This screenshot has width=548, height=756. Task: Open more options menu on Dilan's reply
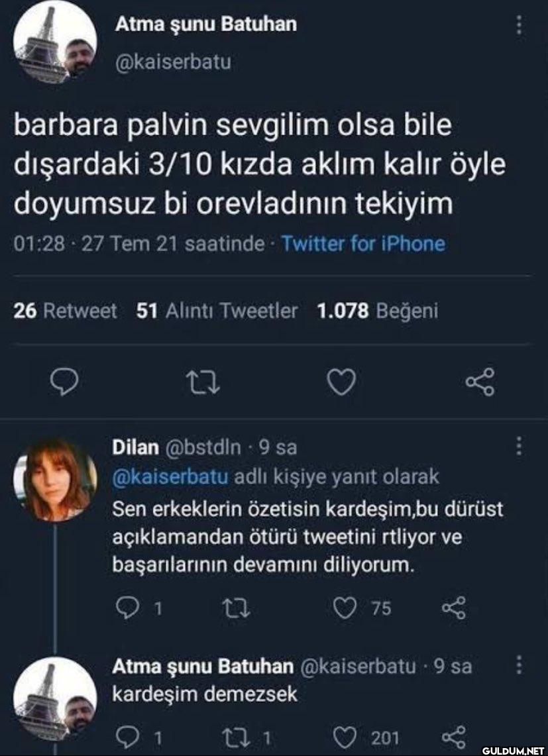[519, 446]
